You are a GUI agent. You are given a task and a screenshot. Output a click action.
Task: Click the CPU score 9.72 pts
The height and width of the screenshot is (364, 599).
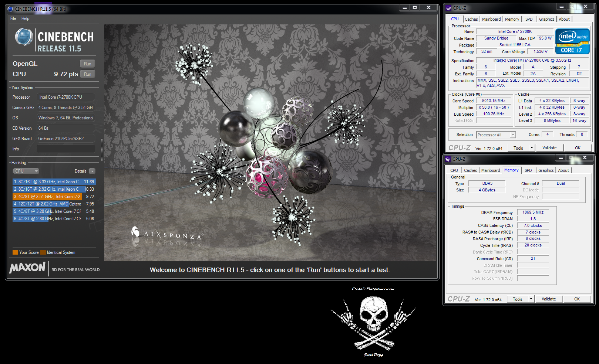tap(66, 74)
